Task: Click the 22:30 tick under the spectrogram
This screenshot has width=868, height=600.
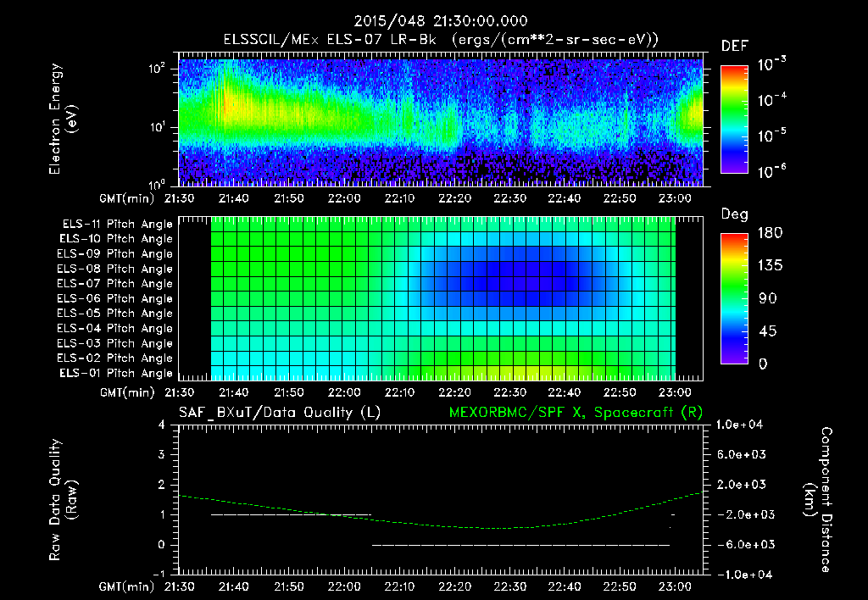Action: click(x=509, y=198)
